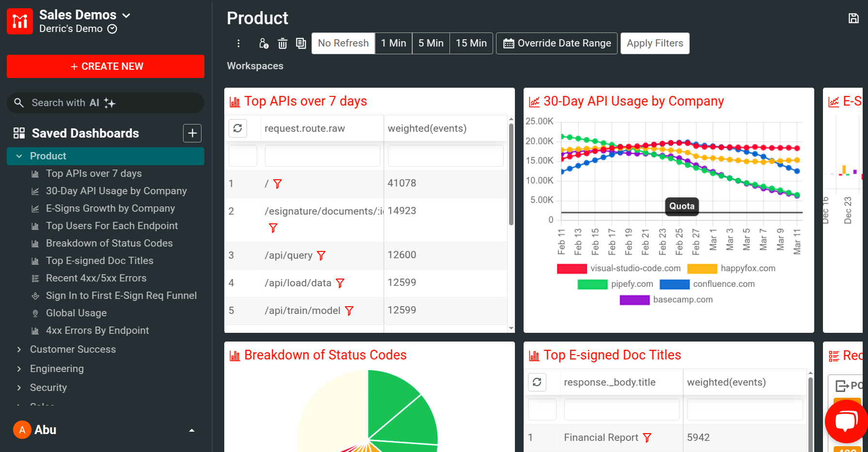868x452 pixels.
Task: Click the CREATE NEW button
Action: click(105, 66)
